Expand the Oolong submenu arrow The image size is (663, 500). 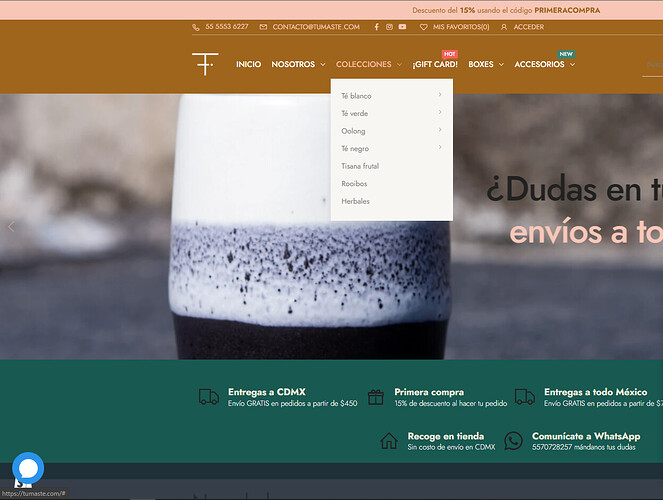click(x=440, y=129)
